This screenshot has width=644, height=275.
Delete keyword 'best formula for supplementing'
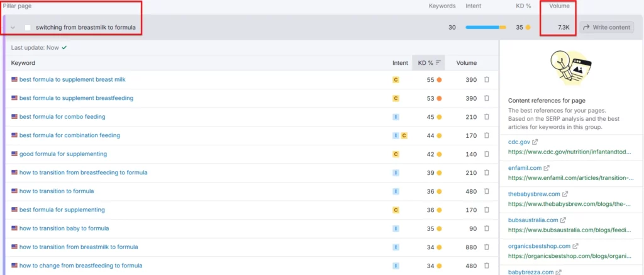pos(487,210)
